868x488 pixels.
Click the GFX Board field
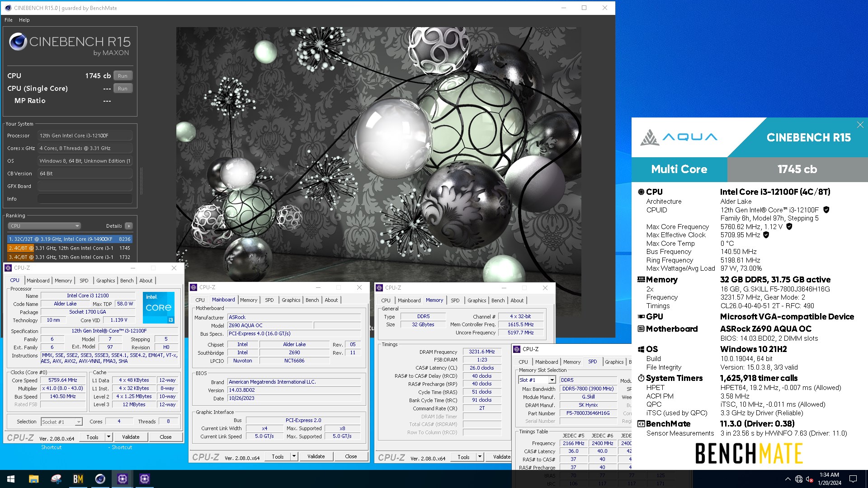pos(85,186)
